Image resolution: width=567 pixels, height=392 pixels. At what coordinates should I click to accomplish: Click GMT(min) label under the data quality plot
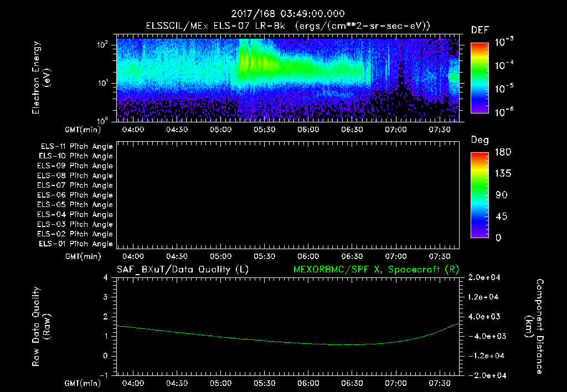(83, 383)
